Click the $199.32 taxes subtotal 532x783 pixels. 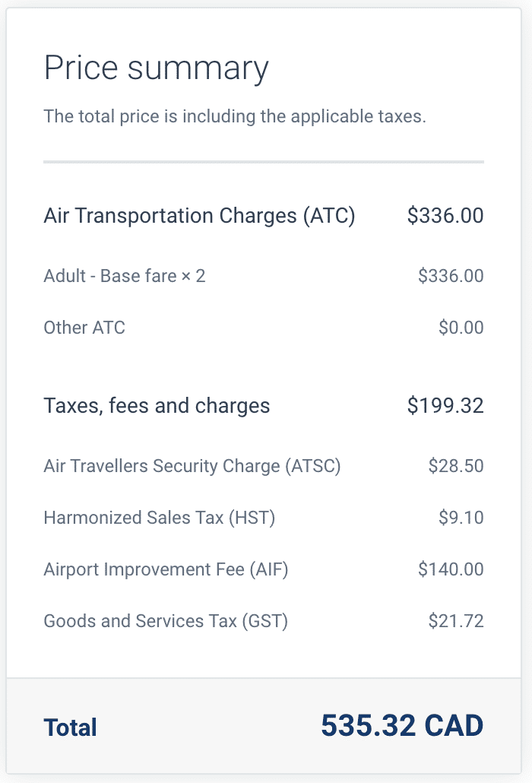[x=445, y=406]
